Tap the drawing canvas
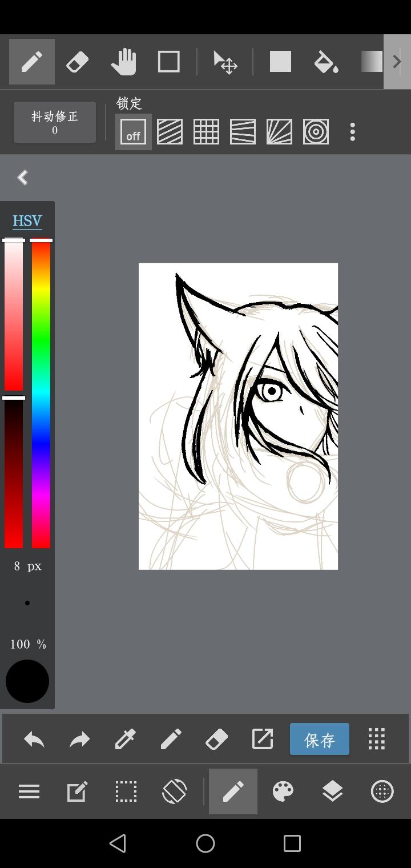 click(x=238, y=416)
